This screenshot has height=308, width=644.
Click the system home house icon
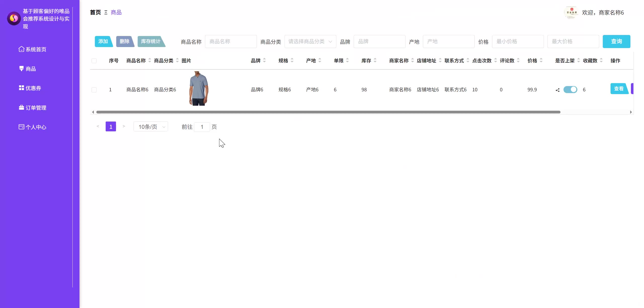click(21, 49)
